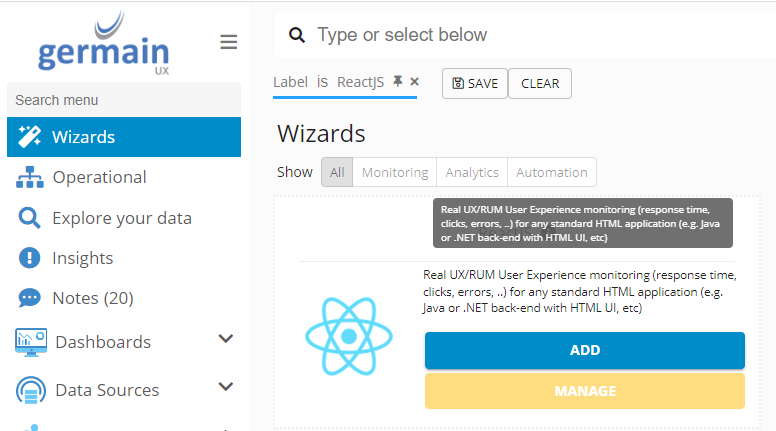Screen dimensions: 776x431
Task: Show All wizards filter
Action: 337,172
